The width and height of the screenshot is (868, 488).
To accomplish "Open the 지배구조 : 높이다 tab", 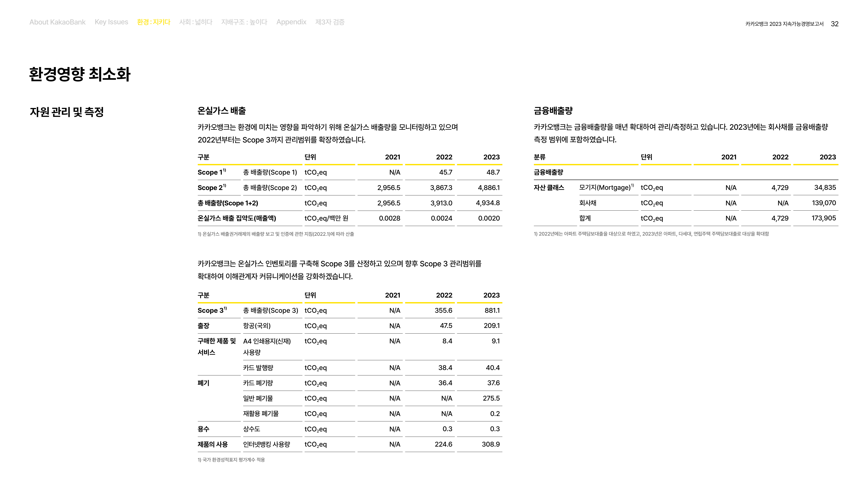I will 244,22.
